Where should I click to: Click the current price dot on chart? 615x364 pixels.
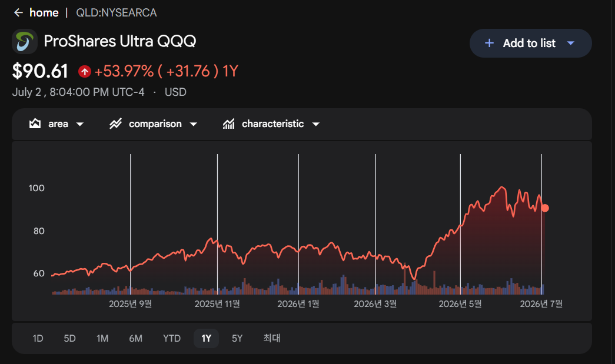coord(545,208)
